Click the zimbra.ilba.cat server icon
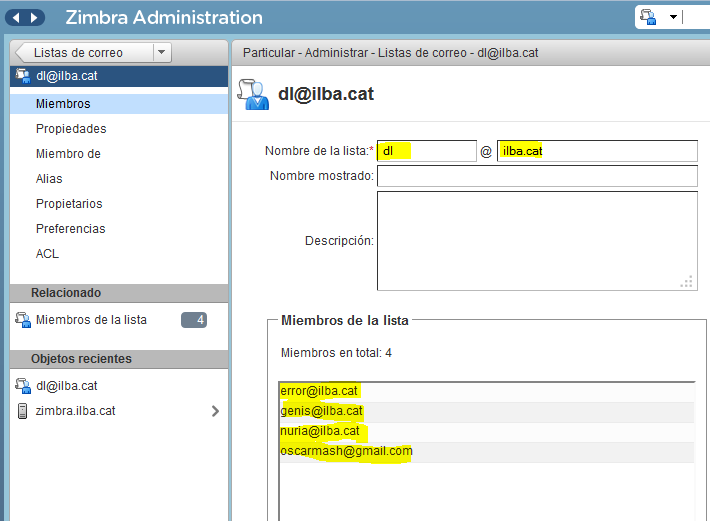Screen dimensions: 710x521 pyautogui.click(x=22, y=411)
